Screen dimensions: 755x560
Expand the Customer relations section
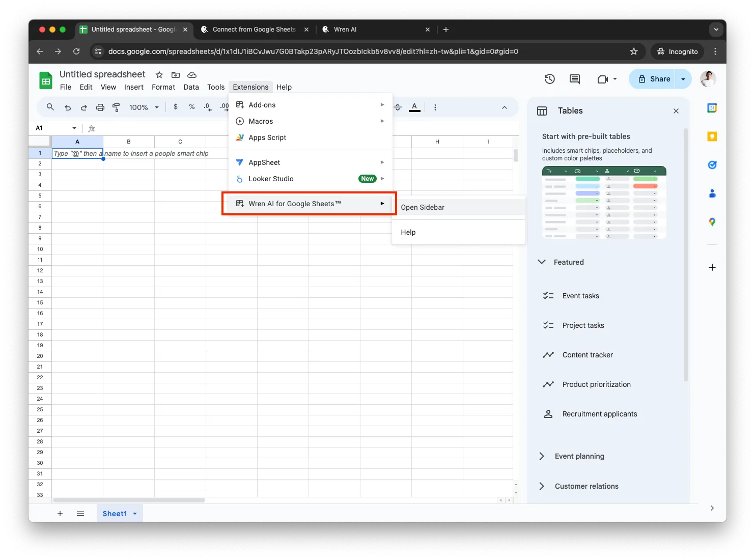542,486
